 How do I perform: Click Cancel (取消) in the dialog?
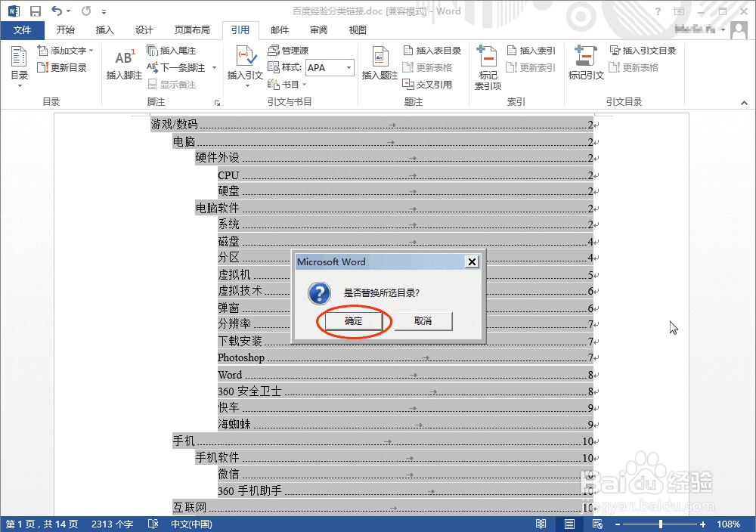click(x=423, y=321)
